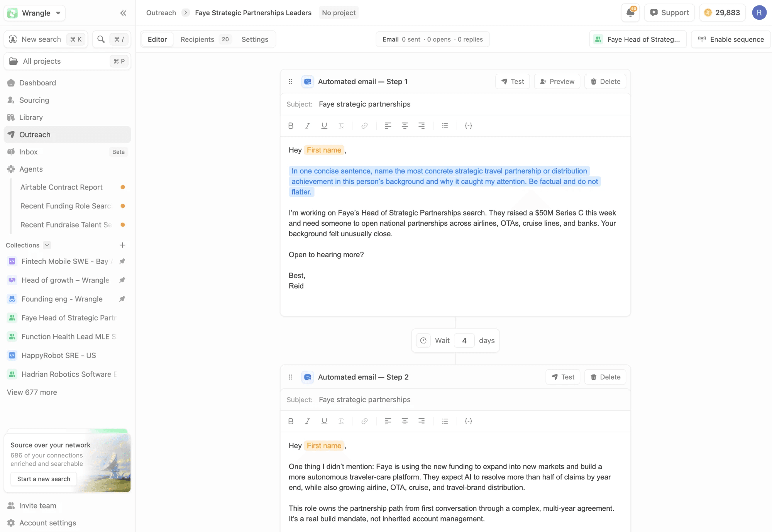772x532 pixels.
Task: Collapse the sidebar with double-chevron icon
Action: [123, 13]
